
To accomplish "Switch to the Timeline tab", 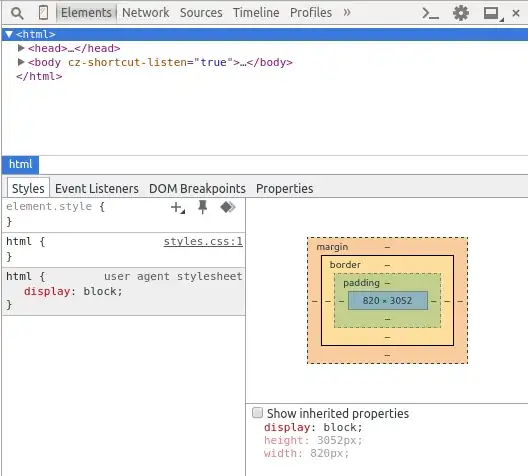I will pos(256,13).
